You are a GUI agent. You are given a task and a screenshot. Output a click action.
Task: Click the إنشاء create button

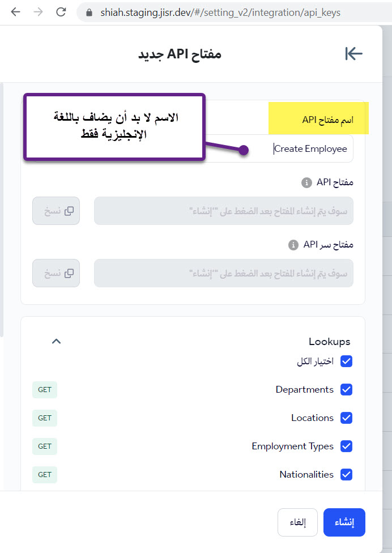[x=344, y=522]
